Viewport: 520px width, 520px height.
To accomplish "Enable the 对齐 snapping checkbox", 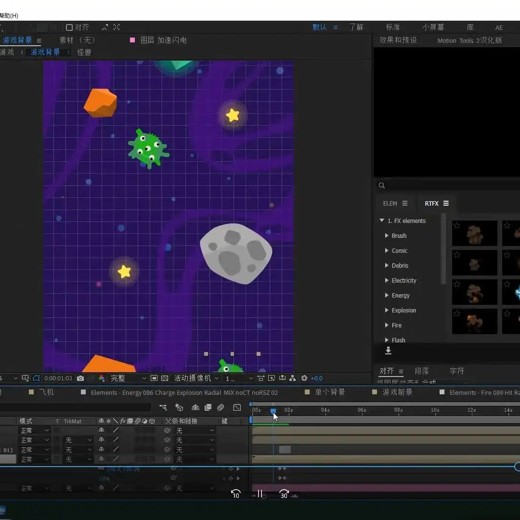I will (69, 27).
